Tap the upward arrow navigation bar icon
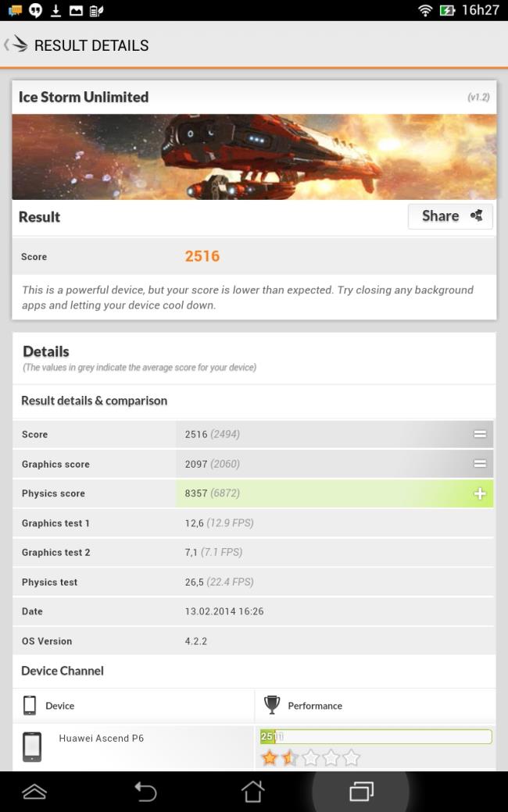 (34, 791)
